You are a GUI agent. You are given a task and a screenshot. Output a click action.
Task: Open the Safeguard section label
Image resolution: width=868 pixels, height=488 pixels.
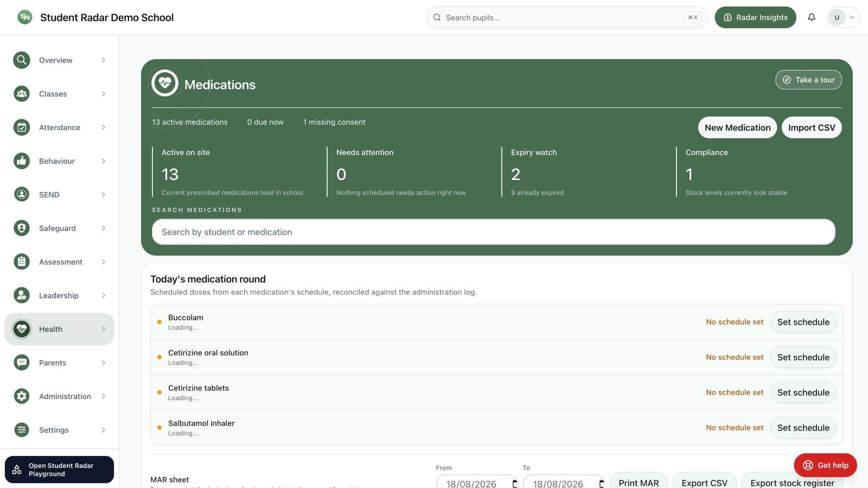pos(58,228)
